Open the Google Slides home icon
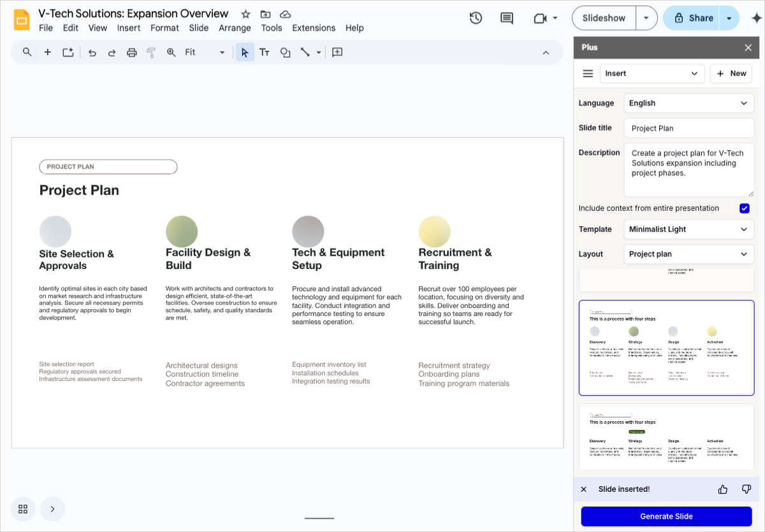This screenshot has height=532, width=765. tap(22, 20)
